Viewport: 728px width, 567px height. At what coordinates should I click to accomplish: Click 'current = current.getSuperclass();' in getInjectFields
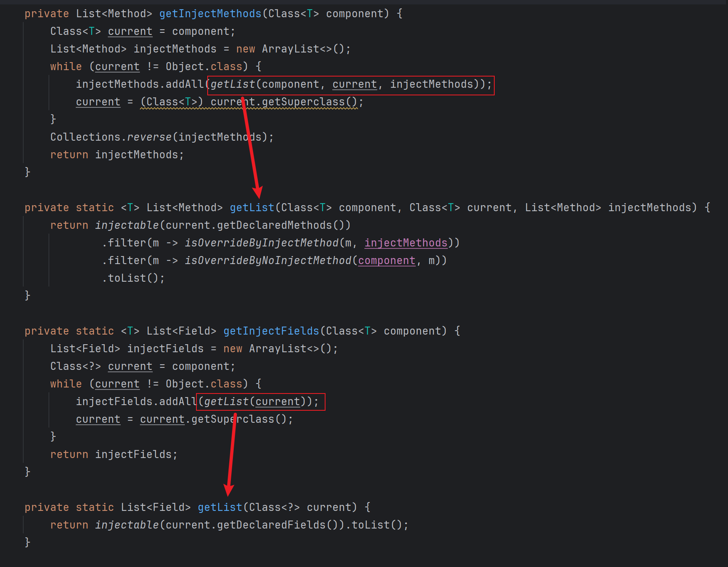pyautogui.click(x=184, y=419)
